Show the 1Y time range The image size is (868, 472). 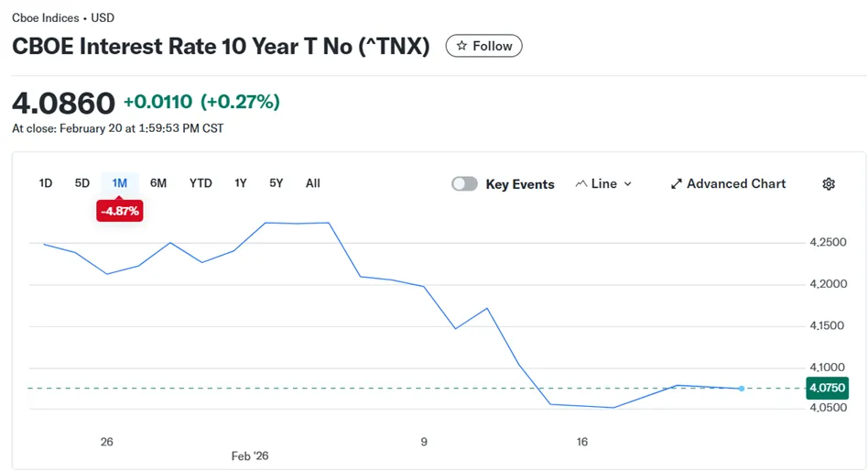pyautogui.click(x=240, y=183)
